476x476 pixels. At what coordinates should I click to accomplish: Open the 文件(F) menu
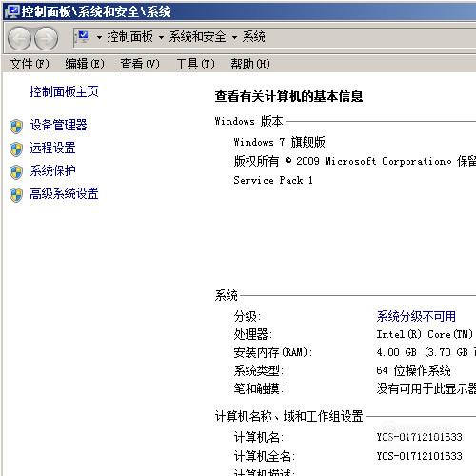tap(30, 64)
